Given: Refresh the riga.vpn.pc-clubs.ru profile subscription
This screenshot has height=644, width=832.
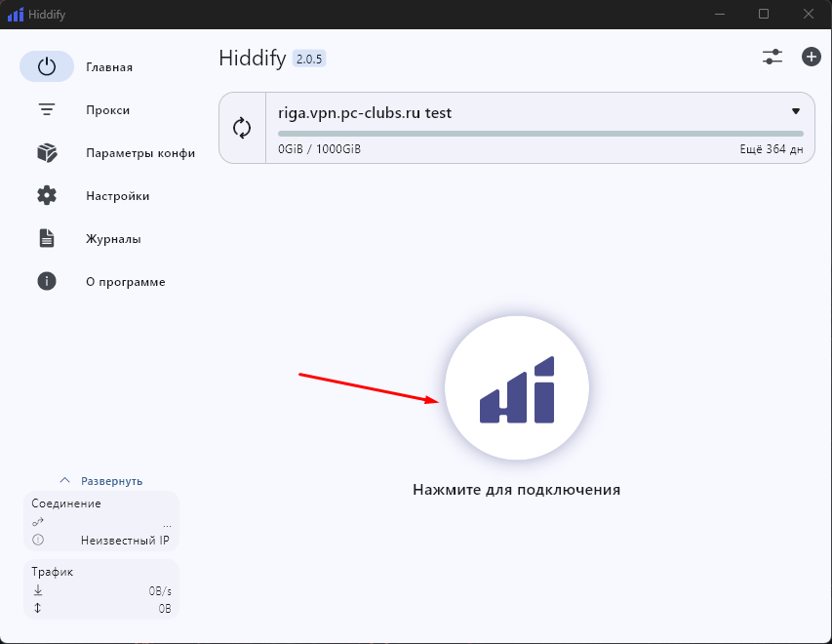Looking at the screenshot, I should (x=242, y=128).
